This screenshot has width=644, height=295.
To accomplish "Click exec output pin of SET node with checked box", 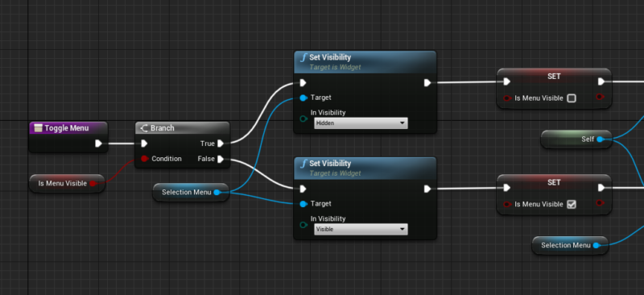I will (x=601, y=188).
